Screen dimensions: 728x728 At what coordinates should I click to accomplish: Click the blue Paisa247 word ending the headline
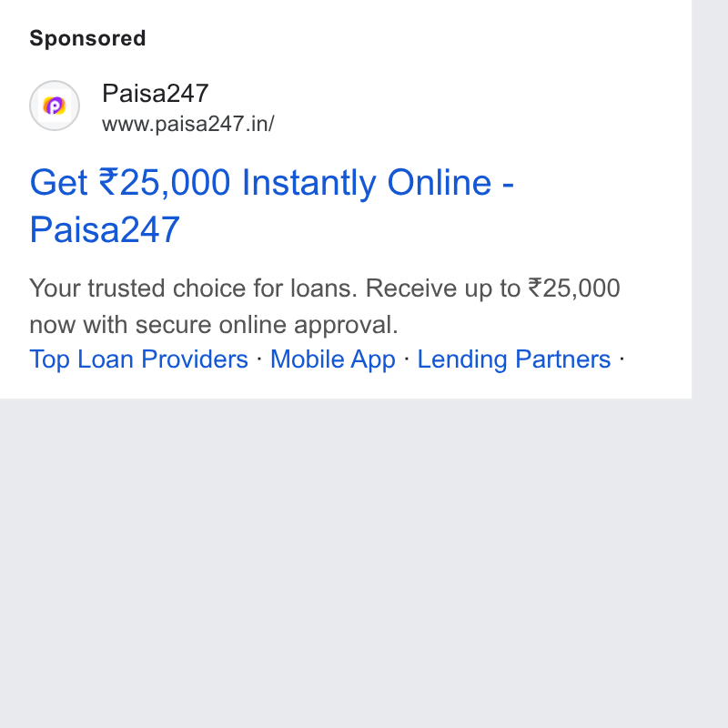(105, 229)
